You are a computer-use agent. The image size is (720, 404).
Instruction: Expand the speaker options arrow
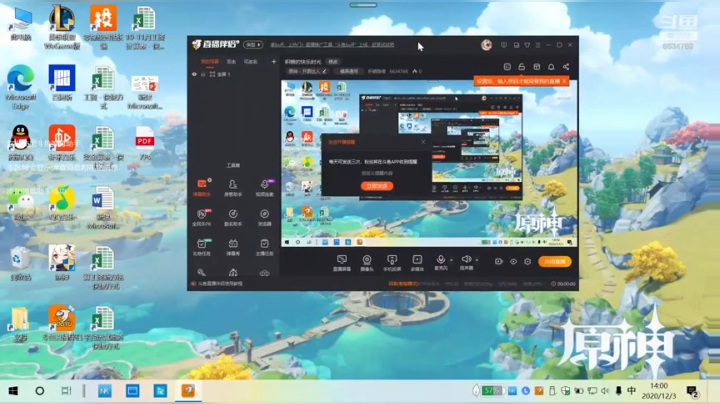(477, 260)
